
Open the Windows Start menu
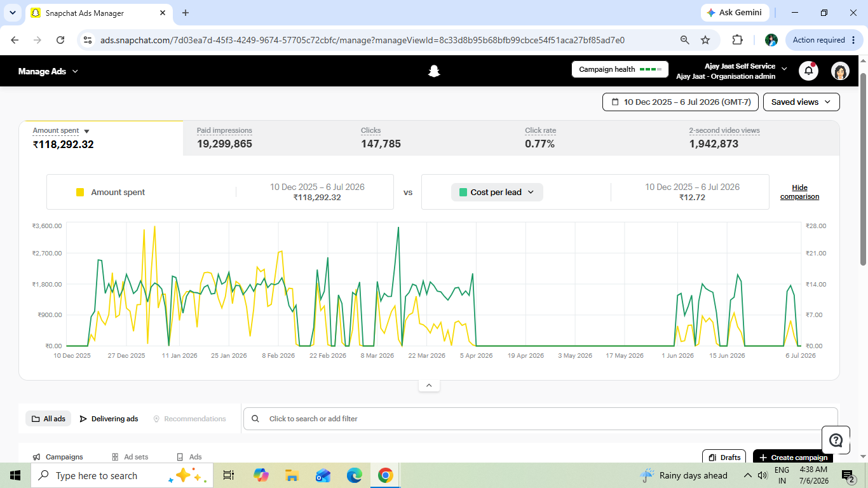(x=15, y=475)
